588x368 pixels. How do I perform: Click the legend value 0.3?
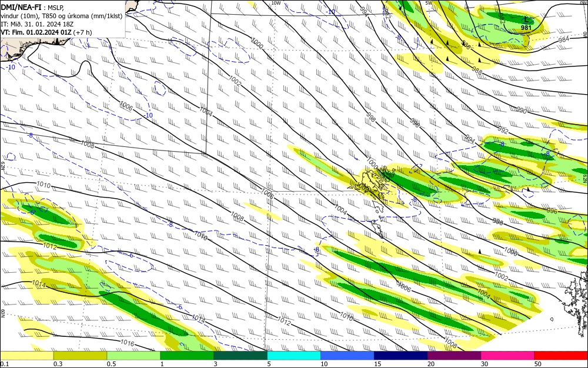point(58,364)
